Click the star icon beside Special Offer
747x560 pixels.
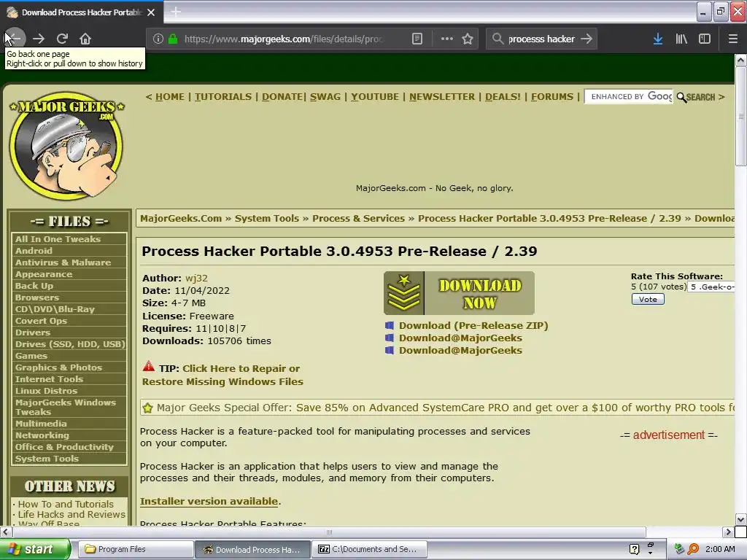[x=147, y=408]
